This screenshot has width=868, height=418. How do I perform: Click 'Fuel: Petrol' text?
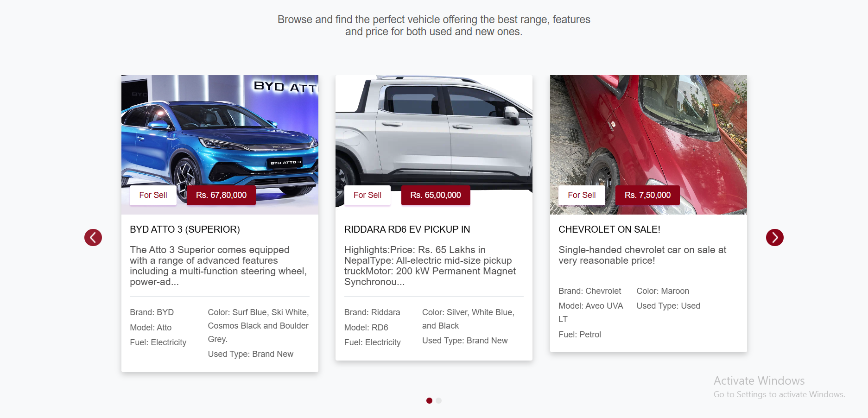point(580,335)
